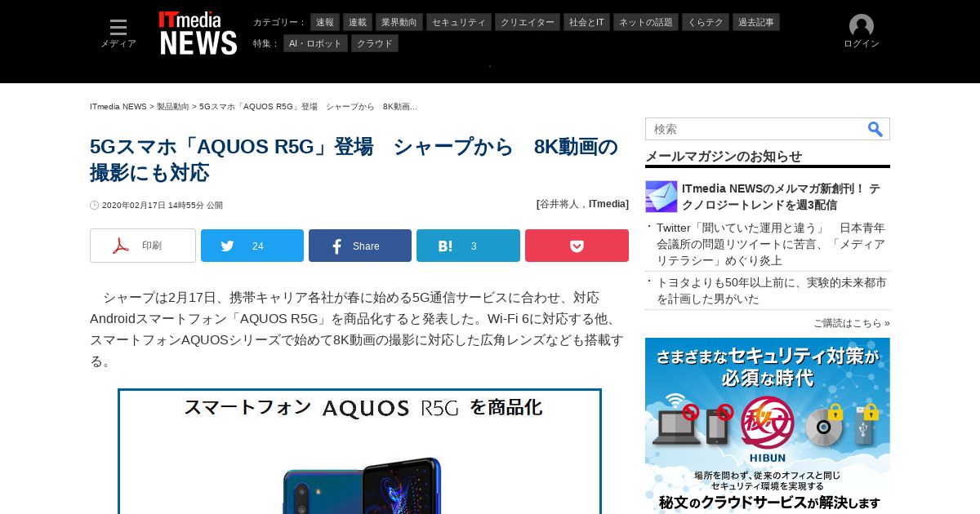Open the AI・ロボット feature
The height and width of the screenshot is (514, 980).
pos(315,43)
